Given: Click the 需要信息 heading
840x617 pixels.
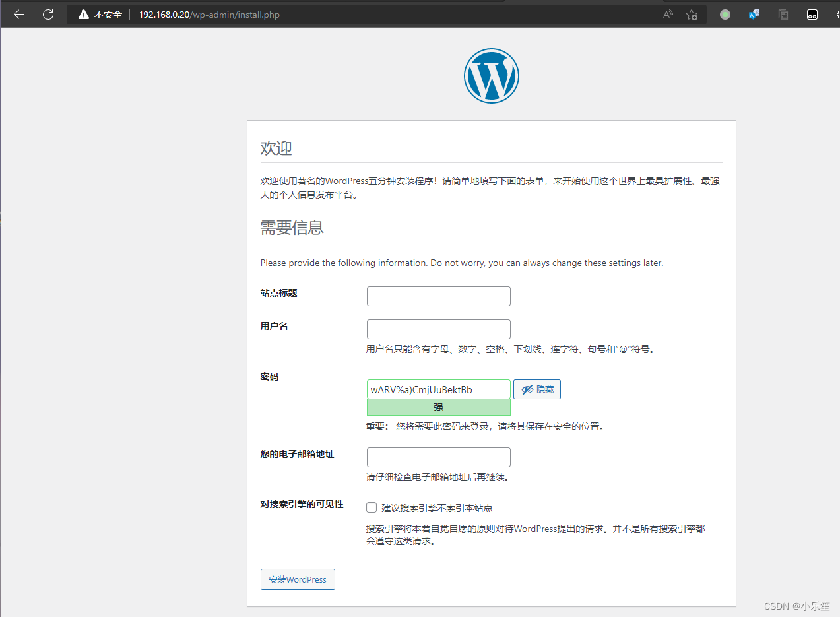Looking at the screenshot, I should 292,228.
